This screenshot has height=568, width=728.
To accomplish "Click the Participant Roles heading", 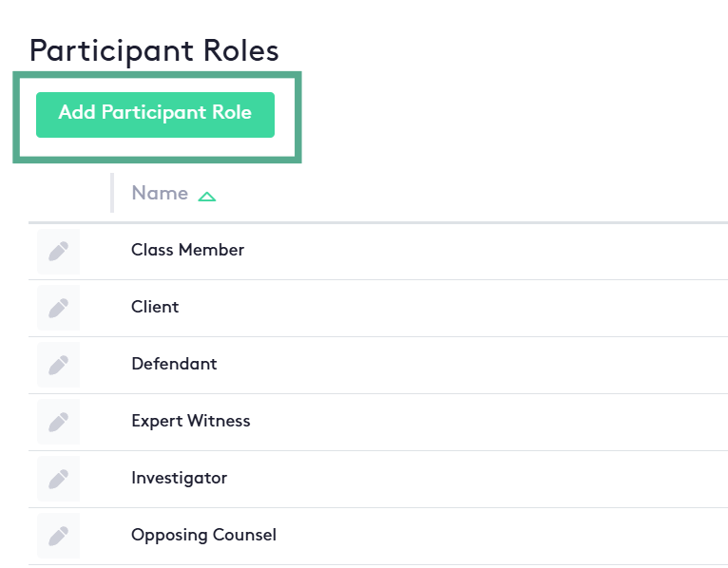I will 154,50.
